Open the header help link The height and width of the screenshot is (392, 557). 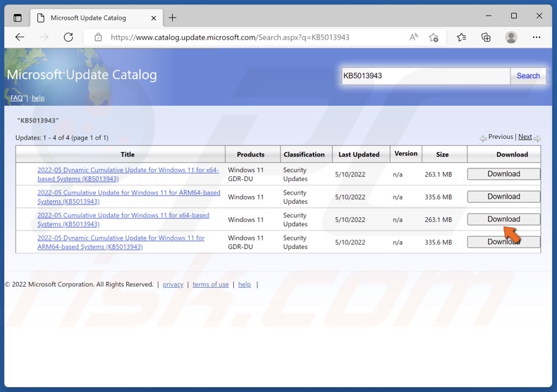pos(38,98)
